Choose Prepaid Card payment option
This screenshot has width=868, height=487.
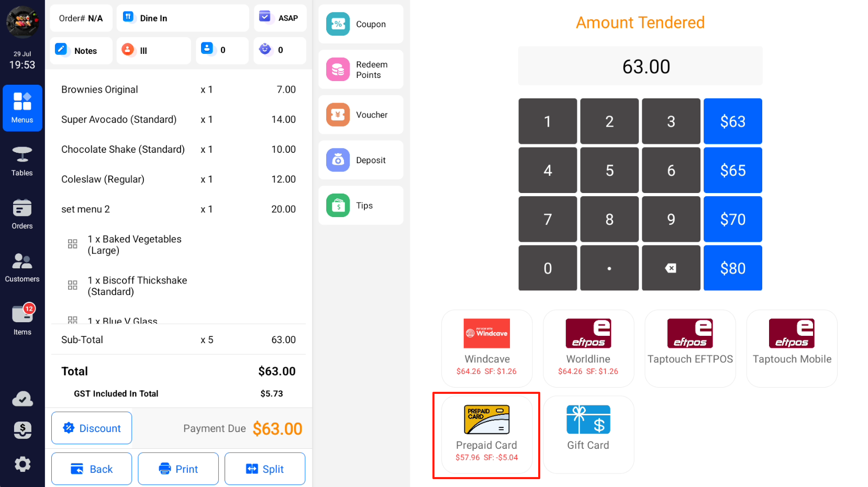click(487, 435)
